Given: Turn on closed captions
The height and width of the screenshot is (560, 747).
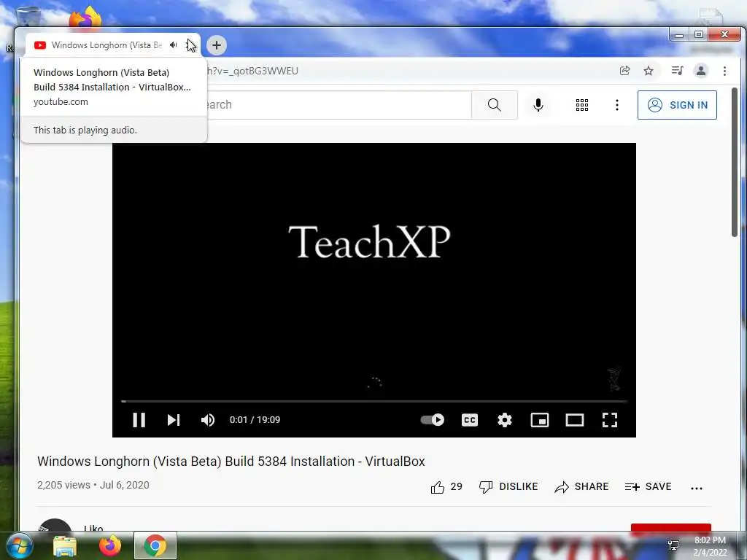Looking at the screenshot, I should (470, 419).
